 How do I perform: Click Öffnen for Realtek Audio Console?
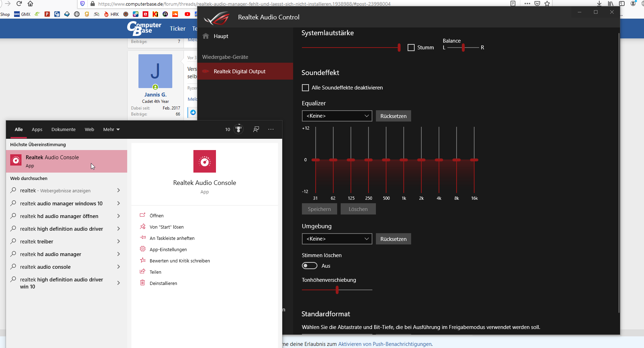157,216
